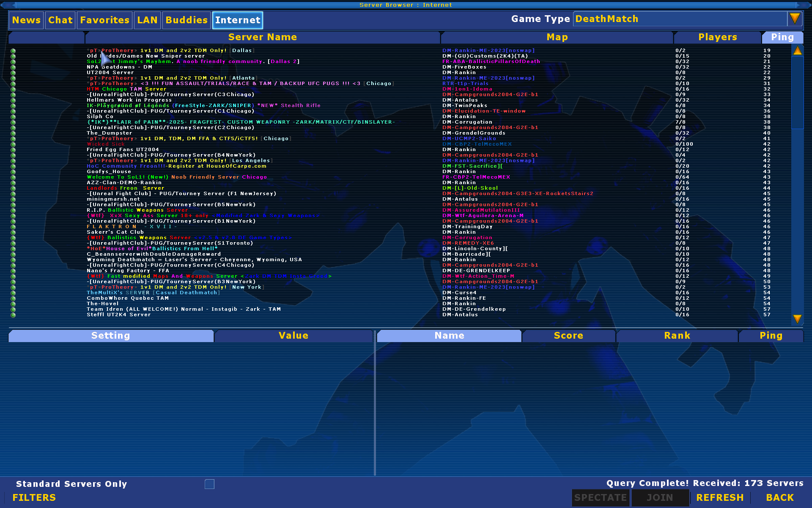Click status icon beside The-Hovel server
The image size is (812, 508).
click(x=13, y=304)
